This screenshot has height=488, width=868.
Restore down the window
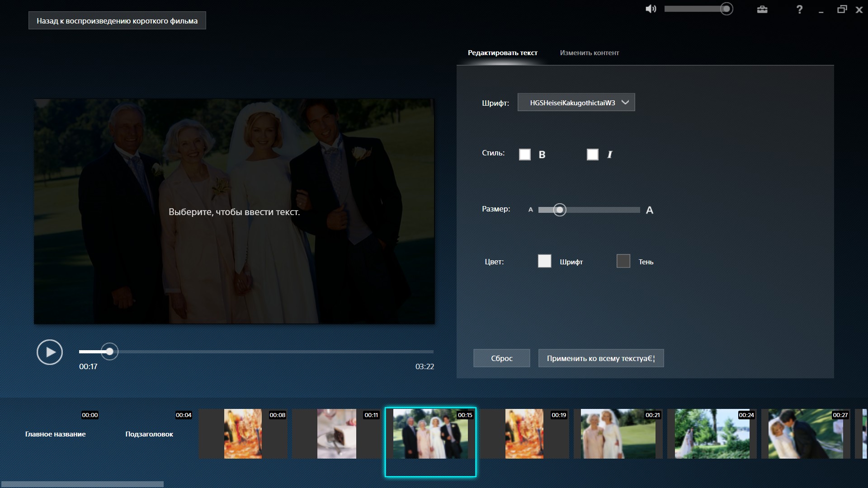point(842,9)
